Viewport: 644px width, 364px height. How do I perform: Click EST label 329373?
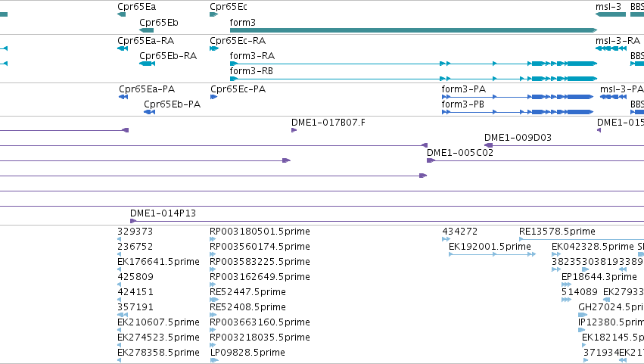(x=135, y=232)
